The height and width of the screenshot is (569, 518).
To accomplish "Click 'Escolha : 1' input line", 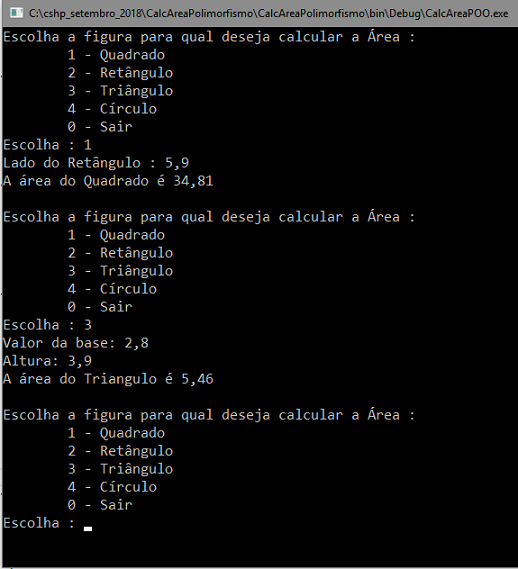I will pos(48,145).
